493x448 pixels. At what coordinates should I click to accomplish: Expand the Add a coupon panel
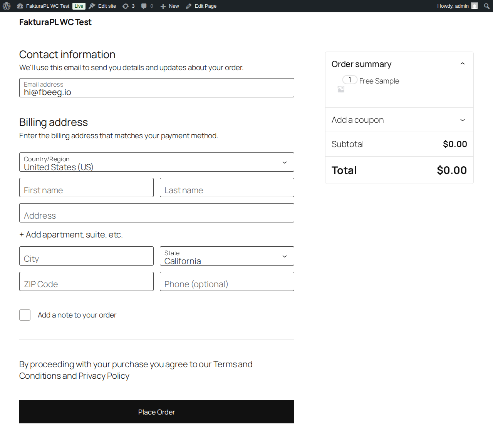[463, 120]
